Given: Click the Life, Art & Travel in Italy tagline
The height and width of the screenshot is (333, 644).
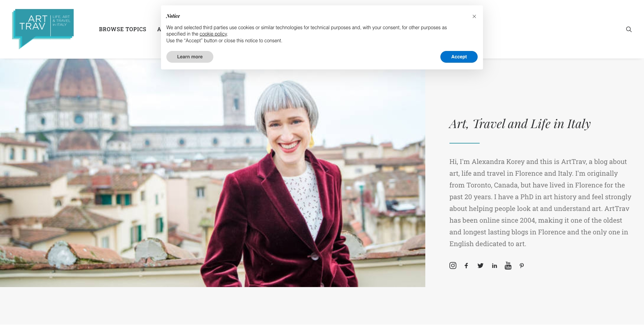Looking at the screenshot, I should [x=61, y=20].
